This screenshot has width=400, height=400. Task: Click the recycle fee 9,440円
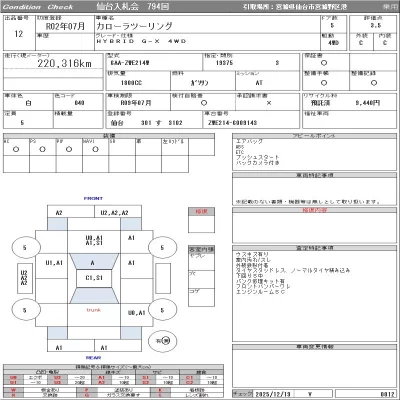pyautogui.click(x=367, y=103)
